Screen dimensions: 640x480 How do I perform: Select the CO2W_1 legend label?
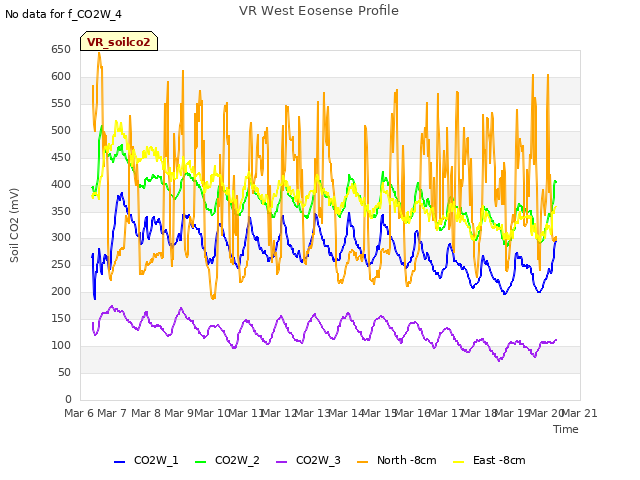click(156, 460)
